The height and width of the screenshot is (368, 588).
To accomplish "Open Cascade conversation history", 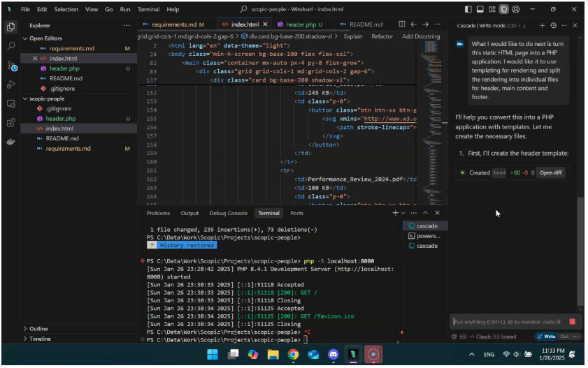I will (554, 25).
